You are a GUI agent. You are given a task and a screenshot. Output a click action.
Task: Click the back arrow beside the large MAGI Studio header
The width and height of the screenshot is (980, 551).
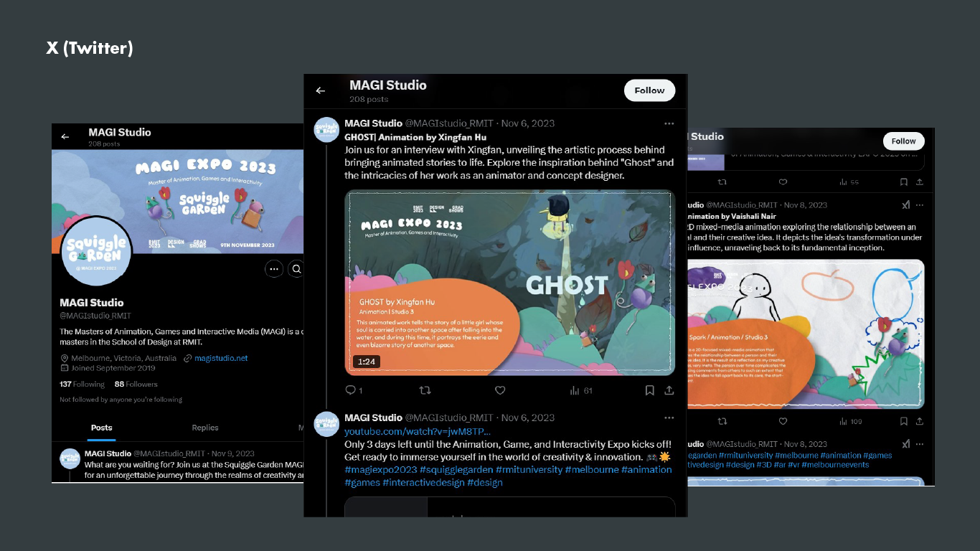click(x=321, y=91)
